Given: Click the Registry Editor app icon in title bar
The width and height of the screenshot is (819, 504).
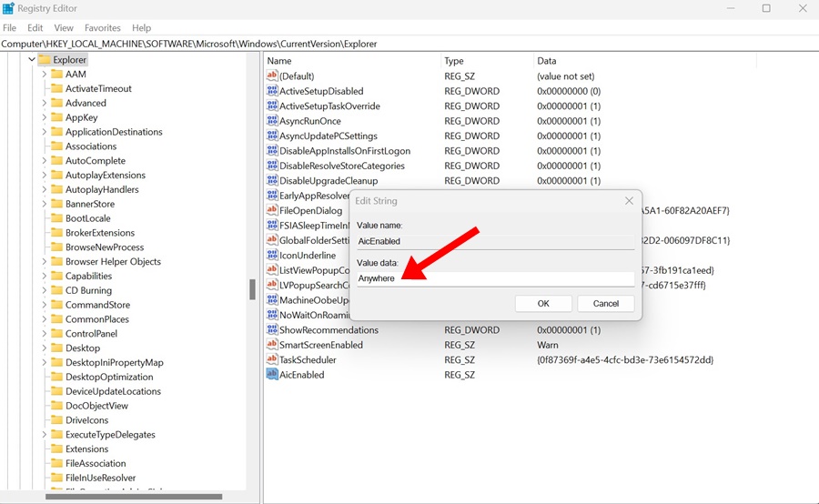Looking at the screenshot, I should pos(8,8).
